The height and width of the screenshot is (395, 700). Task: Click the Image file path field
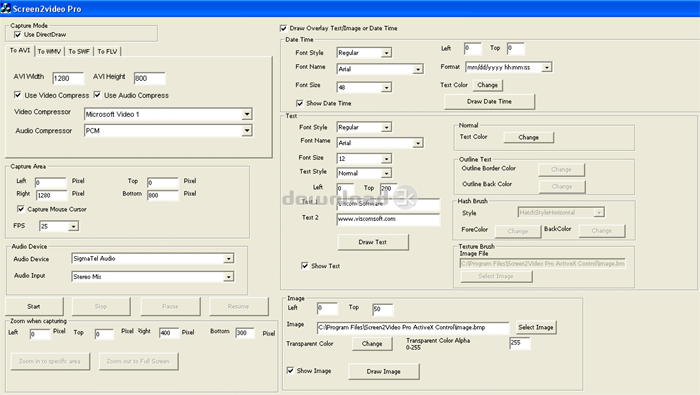pos(412,328)
